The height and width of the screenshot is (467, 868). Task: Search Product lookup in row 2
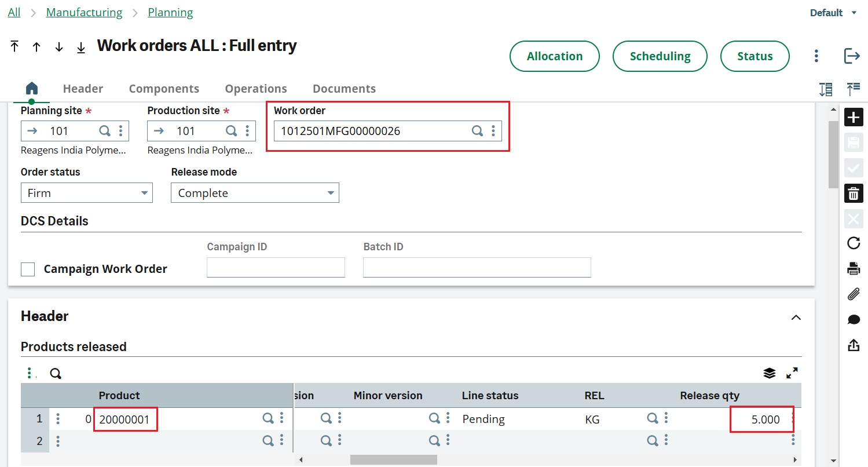coord(268,440)
